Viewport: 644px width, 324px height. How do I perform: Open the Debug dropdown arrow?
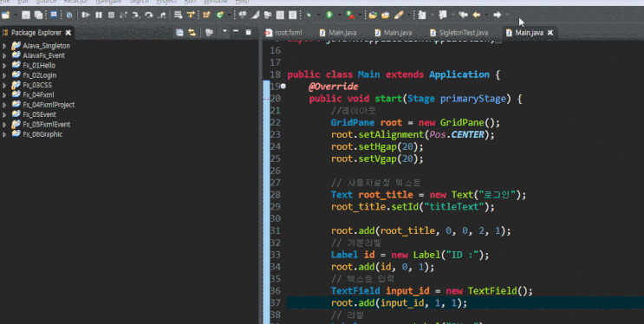pyautogui.click(x=318, y=16)
